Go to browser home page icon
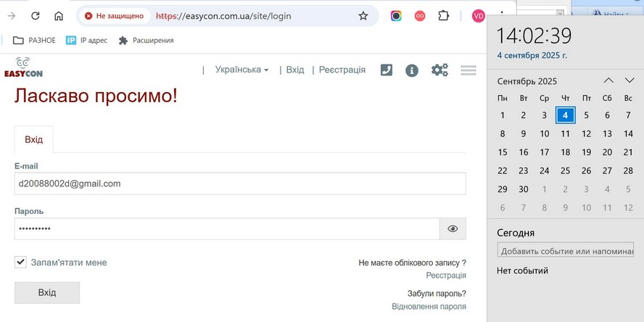Screen dimensions: 644x322 coord(59,16)
